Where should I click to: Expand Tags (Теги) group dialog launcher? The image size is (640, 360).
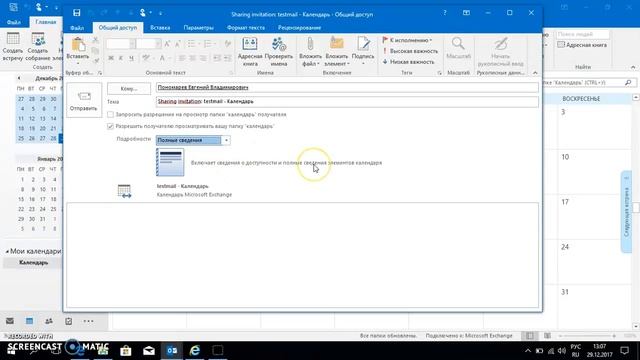439,73
